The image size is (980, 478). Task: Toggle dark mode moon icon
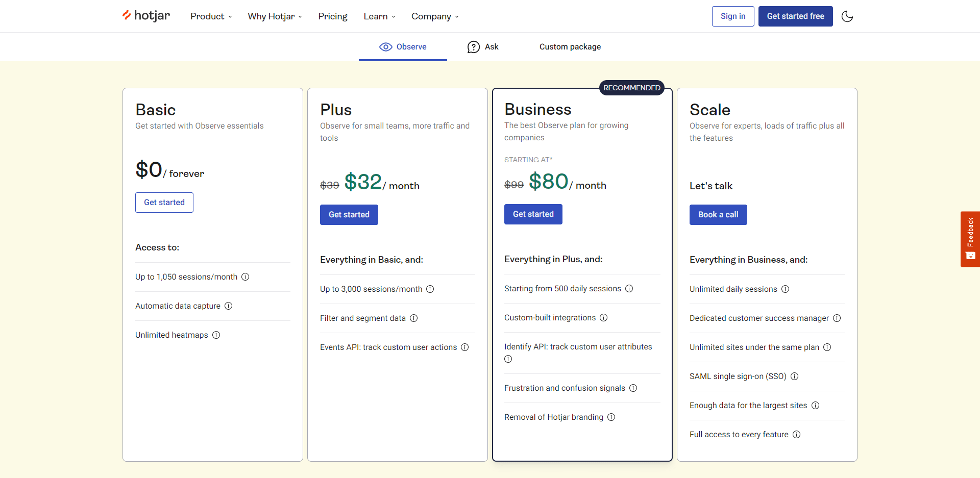pyautogui.click(x=847, y=16)
